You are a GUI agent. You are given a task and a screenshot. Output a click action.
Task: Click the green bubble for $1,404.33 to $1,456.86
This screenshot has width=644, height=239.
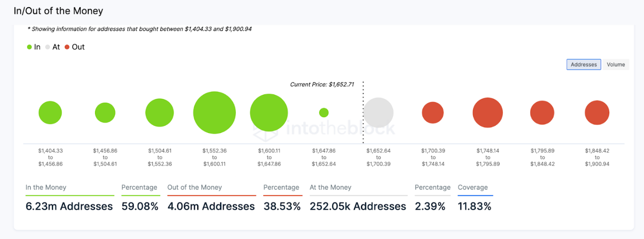[x=50, y=113]
